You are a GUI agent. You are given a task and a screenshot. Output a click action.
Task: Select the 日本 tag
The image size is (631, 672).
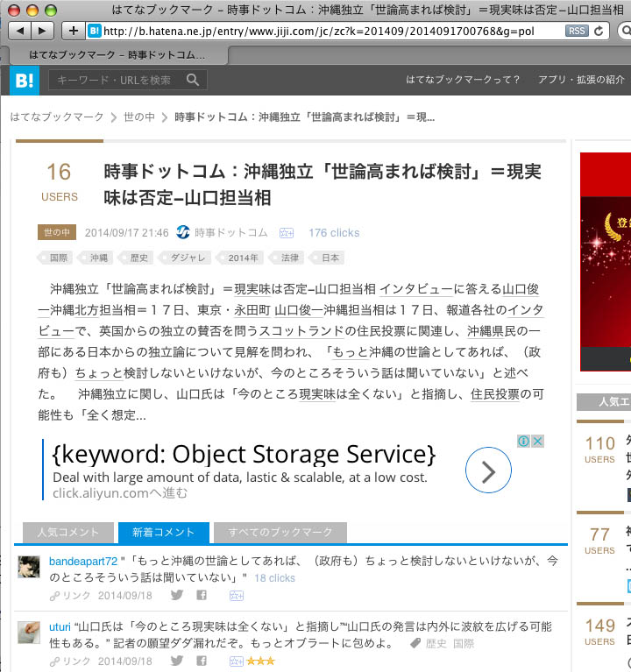pyautogui.click(x=327, y=258)
